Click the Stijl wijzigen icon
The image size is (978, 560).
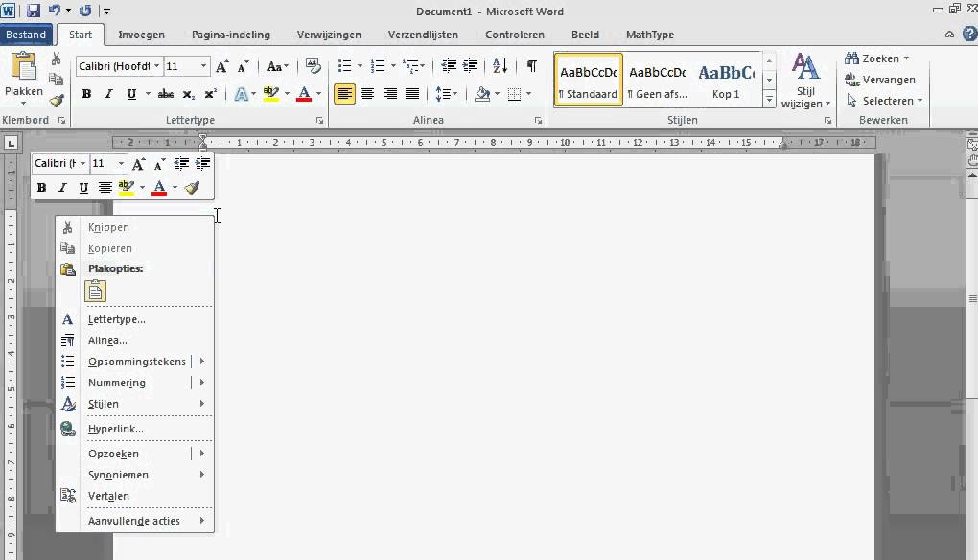(x=805, y=81)
